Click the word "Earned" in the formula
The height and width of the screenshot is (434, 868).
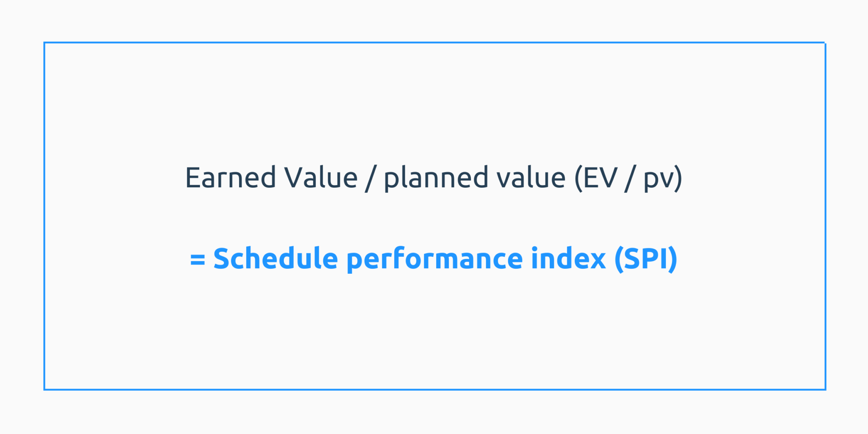pyautogui.click(x=230, y=178)
